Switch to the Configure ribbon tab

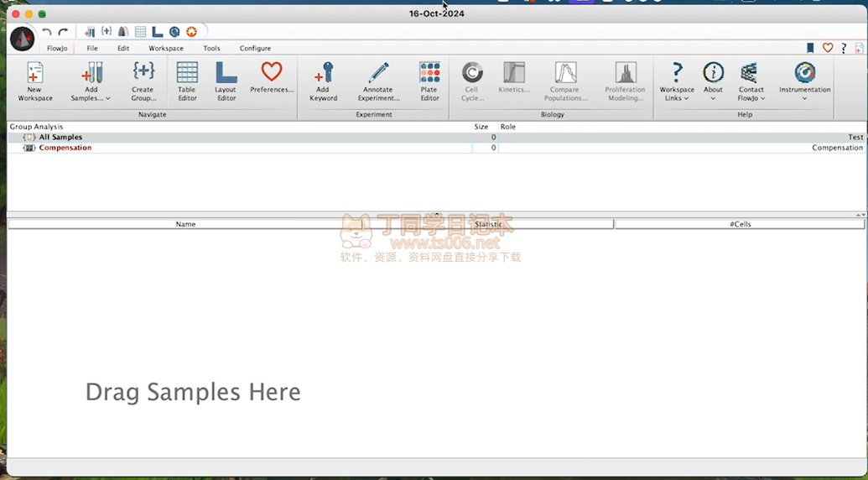coord(255,49)
